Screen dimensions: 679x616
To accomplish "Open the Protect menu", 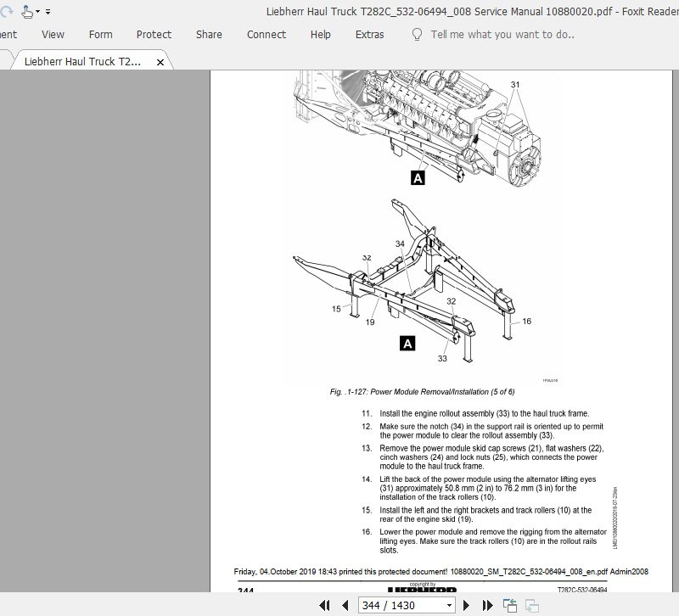I will [154, 35].
